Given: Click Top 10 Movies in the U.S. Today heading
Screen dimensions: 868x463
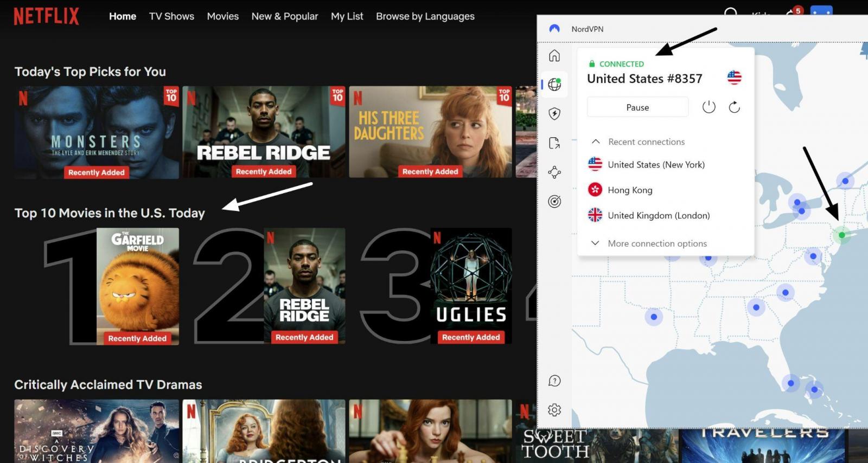Looking at the screenshot, I should pyautogui.click(x=110, y=213).
